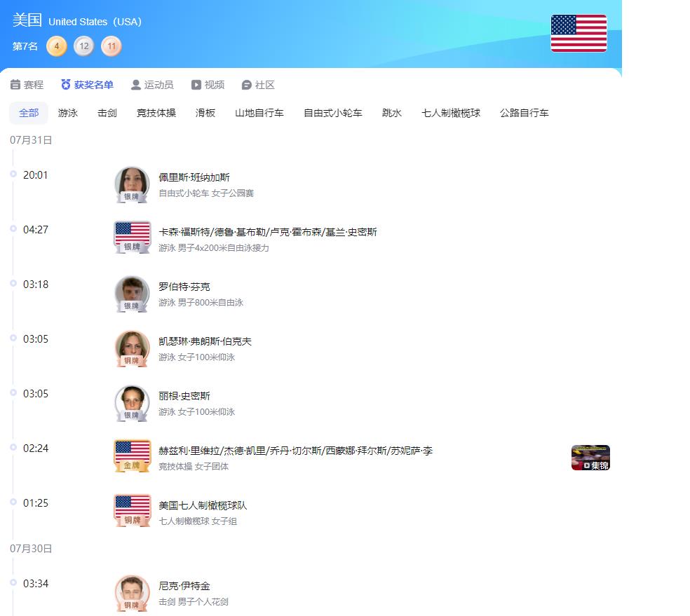
Task: Filter medals by 竞技体操
Action: pos(156,113)
